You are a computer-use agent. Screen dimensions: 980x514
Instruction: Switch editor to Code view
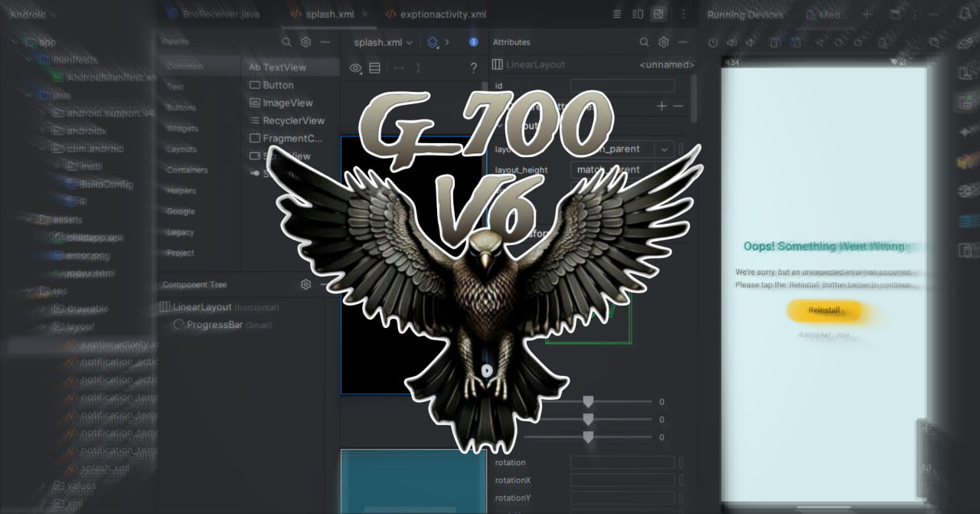(x=618, y=14)
